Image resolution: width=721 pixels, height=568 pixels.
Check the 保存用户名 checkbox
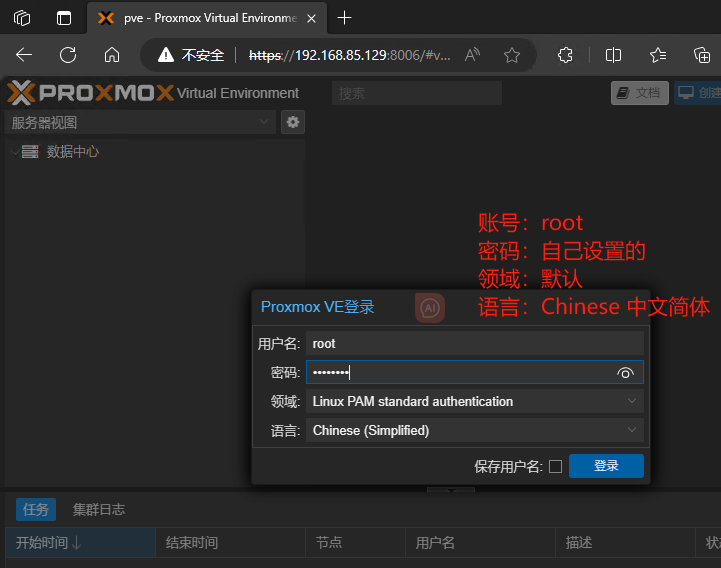(555, 467)
